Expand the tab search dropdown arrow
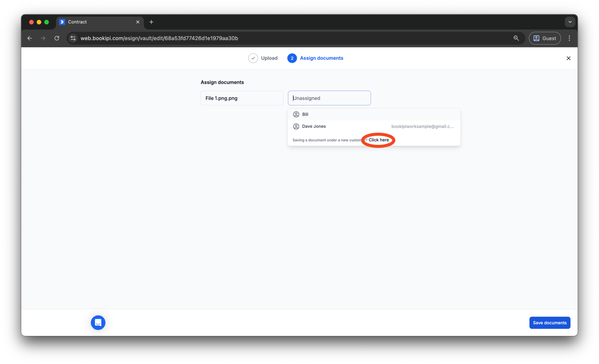 pos(570,22)
